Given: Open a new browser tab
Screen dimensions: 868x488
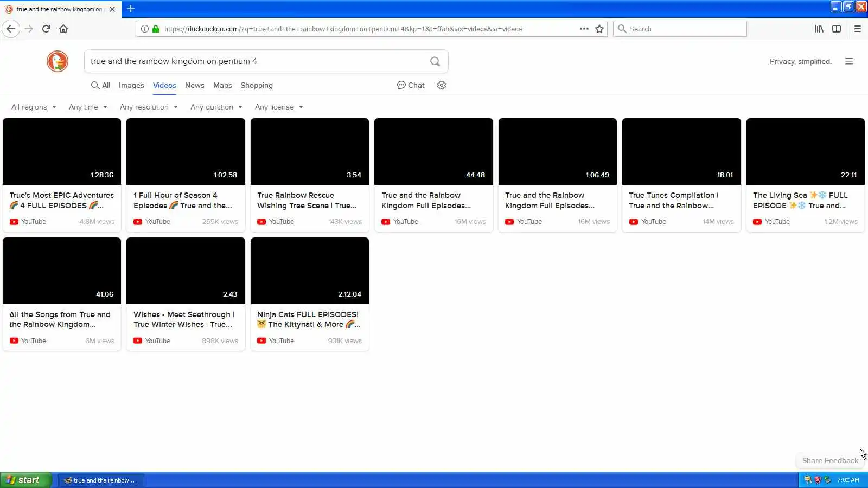Looking at the screenshot, I should tap(131, 9).
